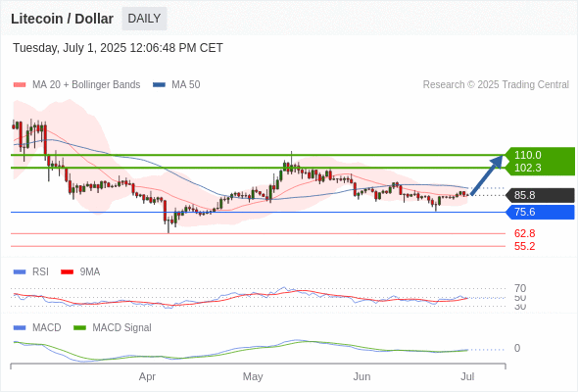The image size is (578, 392).
Task: Select the 62.8 support level label
Action: click(524, 233)
